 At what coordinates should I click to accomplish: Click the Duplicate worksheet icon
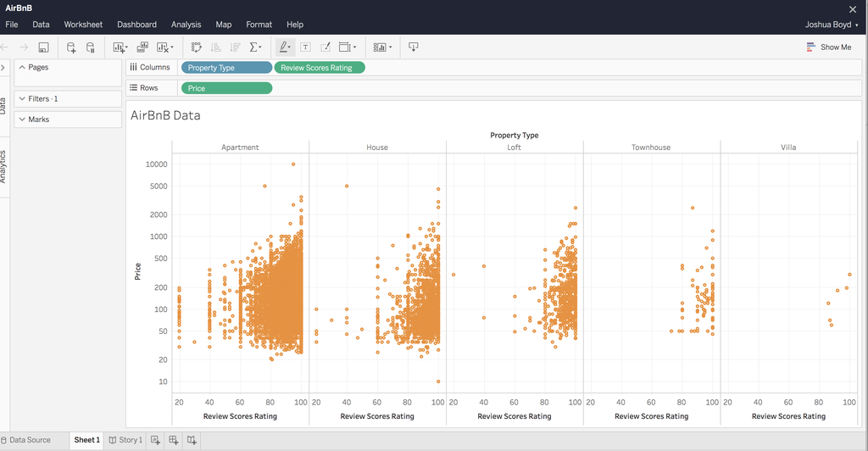click(x=142, y=47)
